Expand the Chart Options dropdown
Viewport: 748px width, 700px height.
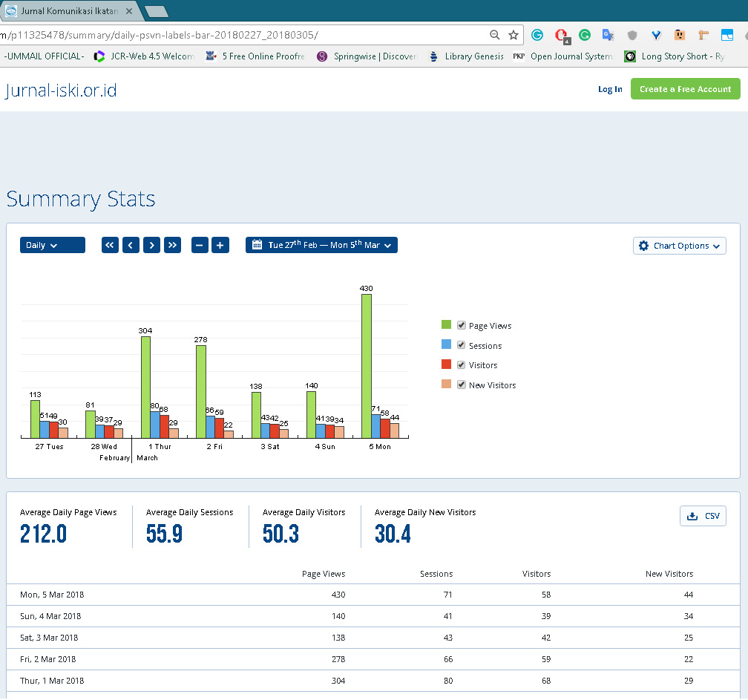point(679,246)
